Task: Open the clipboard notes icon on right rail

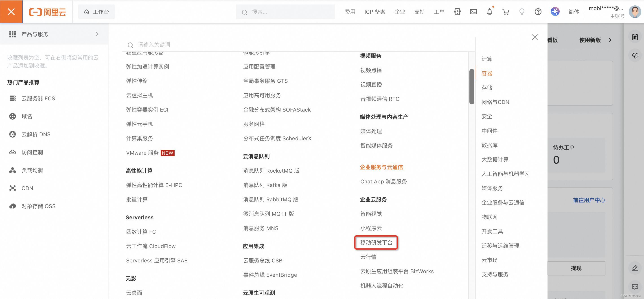Action: point(635,37)
